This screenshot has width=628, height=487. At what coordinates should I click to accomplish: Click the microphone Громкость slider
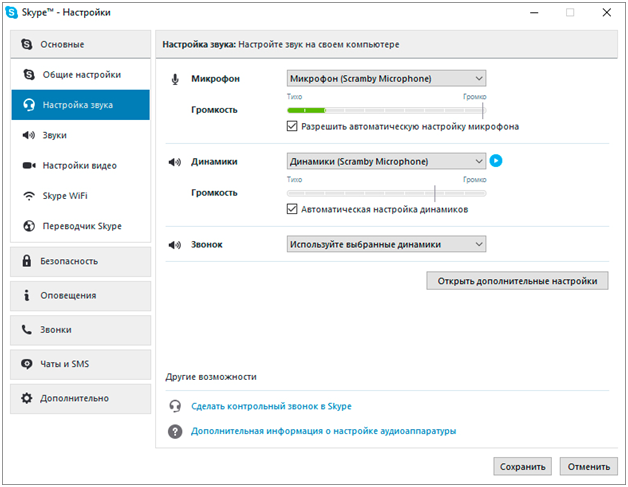386,110
